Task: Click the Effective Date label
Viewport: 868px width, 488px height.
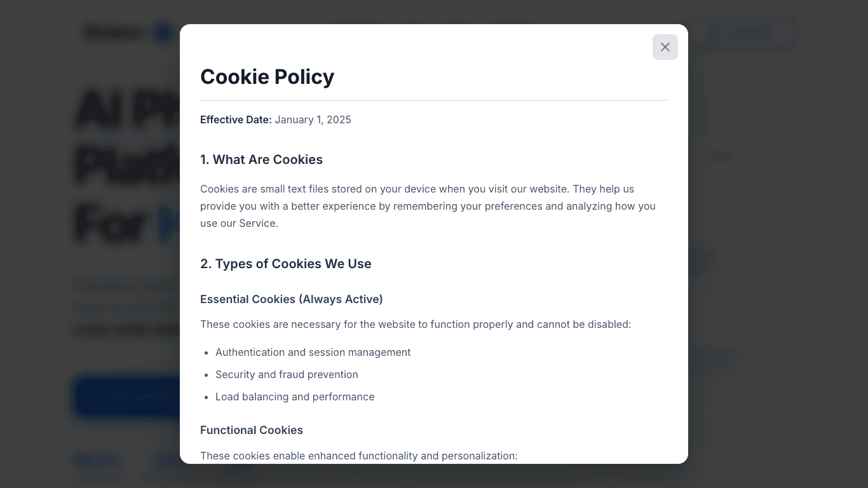Action: [236, 119]
